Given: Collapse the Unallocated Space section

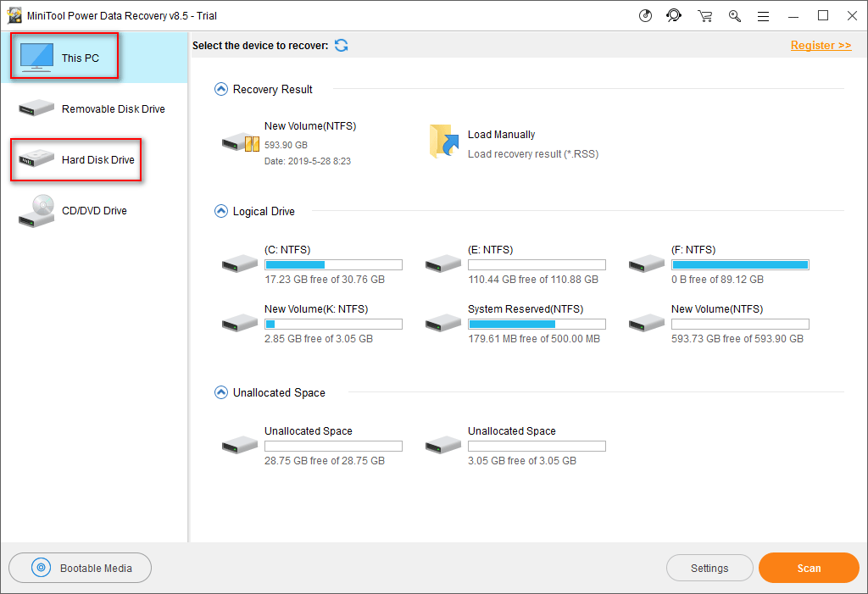Looking at the screenshot, I should 221,392.
